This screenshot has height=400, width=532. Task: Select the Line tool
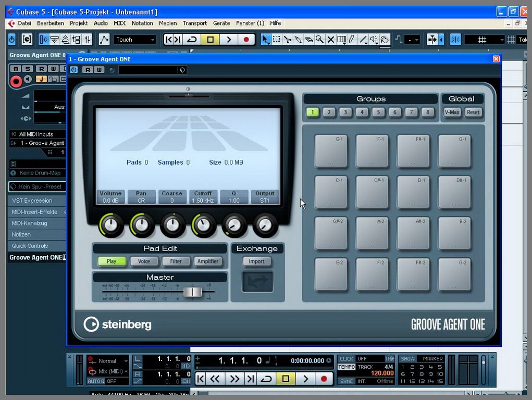[x=363, y=40]
